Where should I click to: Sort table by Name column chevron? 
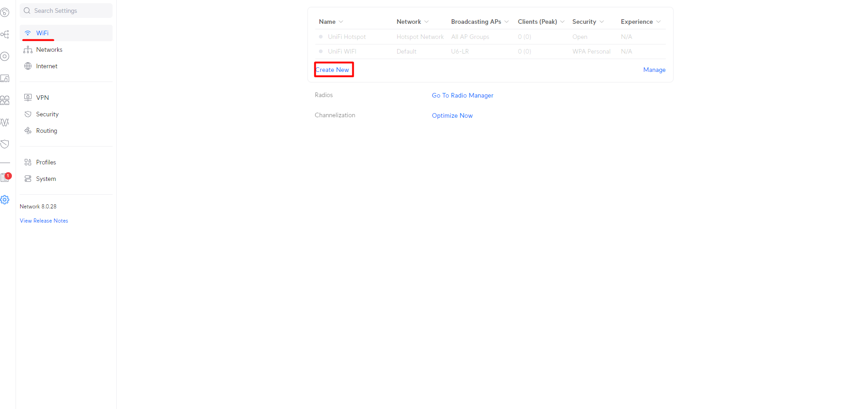click(x=341, y=22)
